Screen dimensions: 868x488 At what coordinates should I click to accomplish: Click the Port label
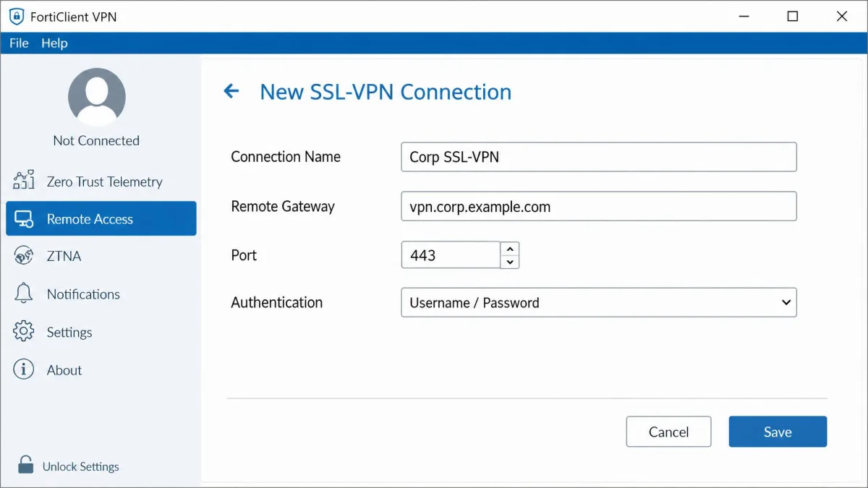244,255
